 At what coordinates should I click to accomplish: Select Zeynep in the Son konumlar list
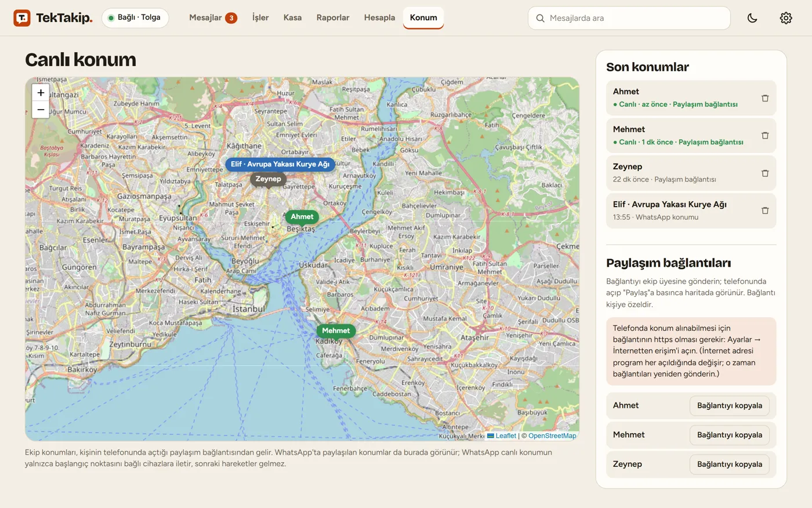tap(691, 173)
